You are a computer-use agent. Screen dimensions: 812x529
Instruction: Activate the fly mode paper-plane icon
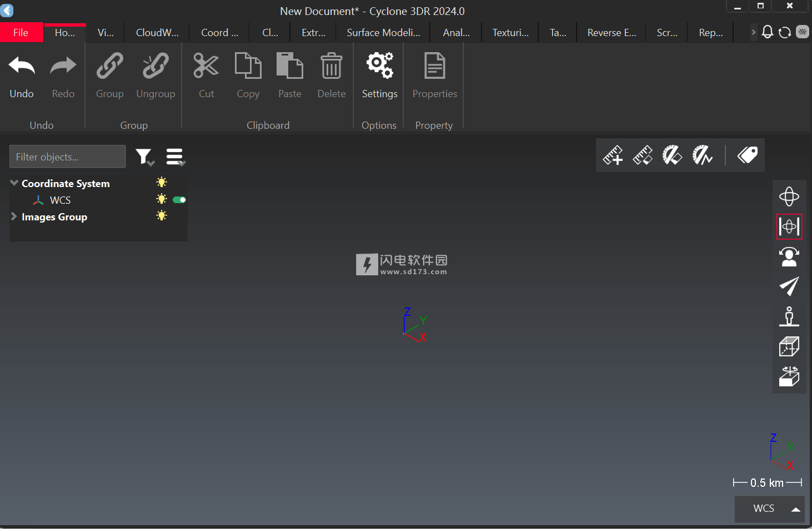(789, 286)
